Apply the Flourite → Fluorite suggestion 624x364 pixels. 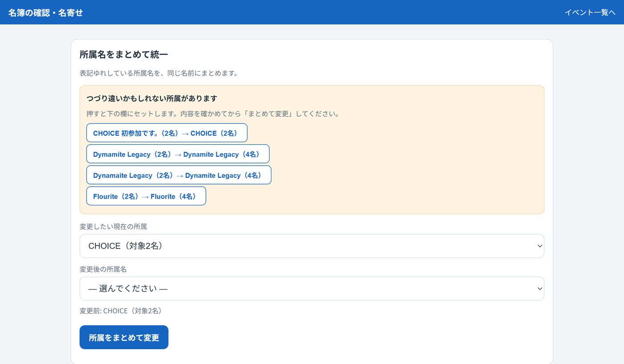pos(146,196)
